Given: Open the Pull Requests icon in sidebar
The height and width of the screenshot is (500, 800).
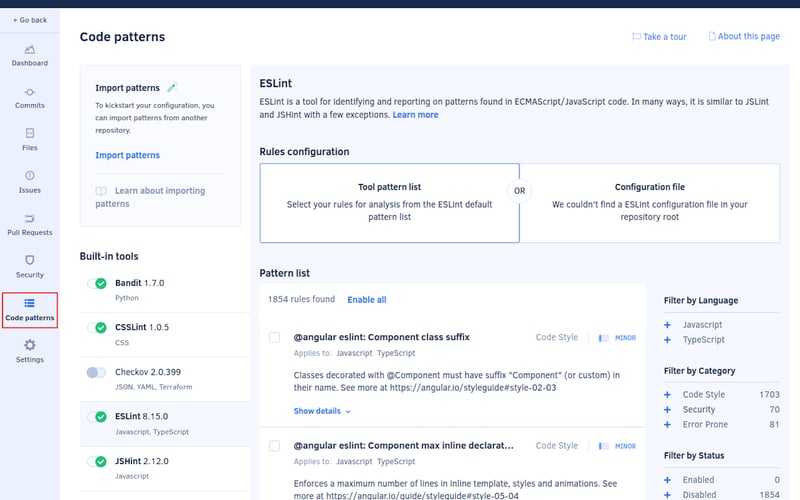Looking at the screenshot, I should 30,218.
